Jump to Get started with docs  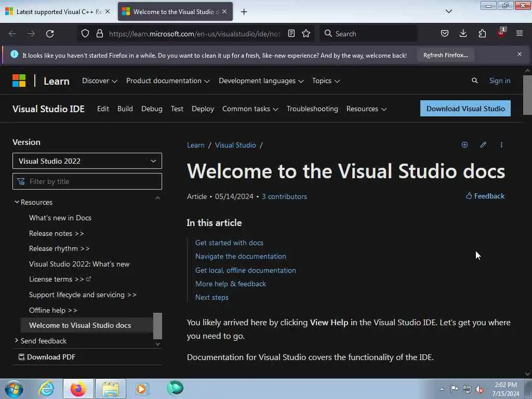point(229,243)
